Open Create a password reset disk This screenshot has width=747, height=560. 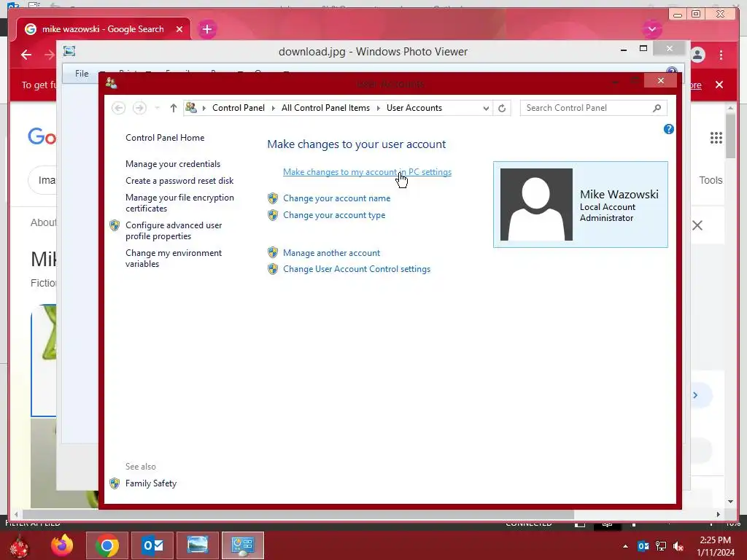(179, 181)
